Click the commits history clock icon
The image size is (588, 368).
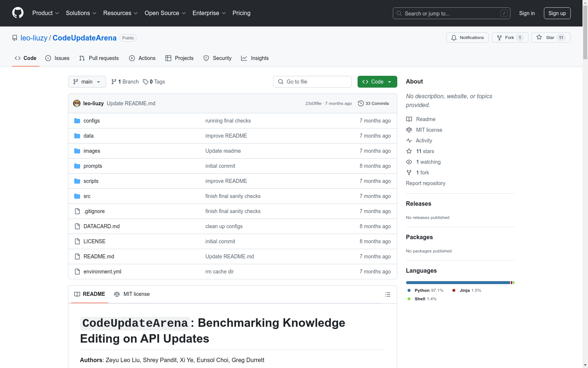(361, 103)
